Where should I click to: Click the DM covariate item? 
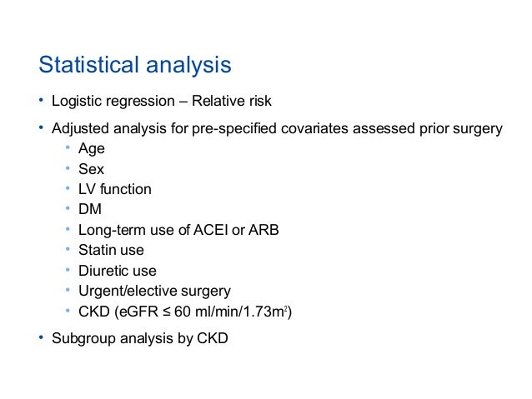pos(90,209)
